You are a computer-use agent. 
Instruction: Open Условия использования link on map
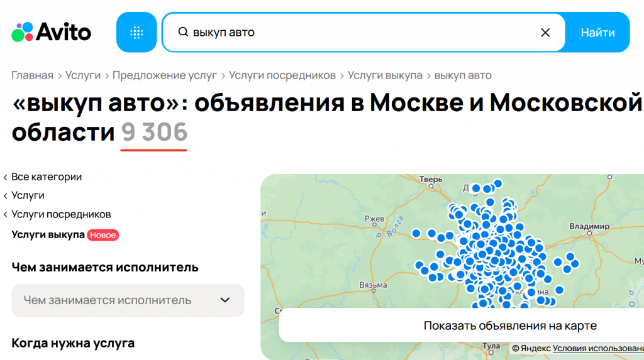click(x=598, y=349)
